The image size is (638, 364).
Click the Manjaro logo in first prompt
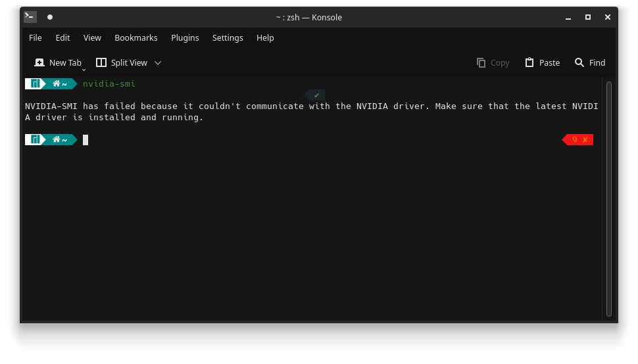click(36, 83)
